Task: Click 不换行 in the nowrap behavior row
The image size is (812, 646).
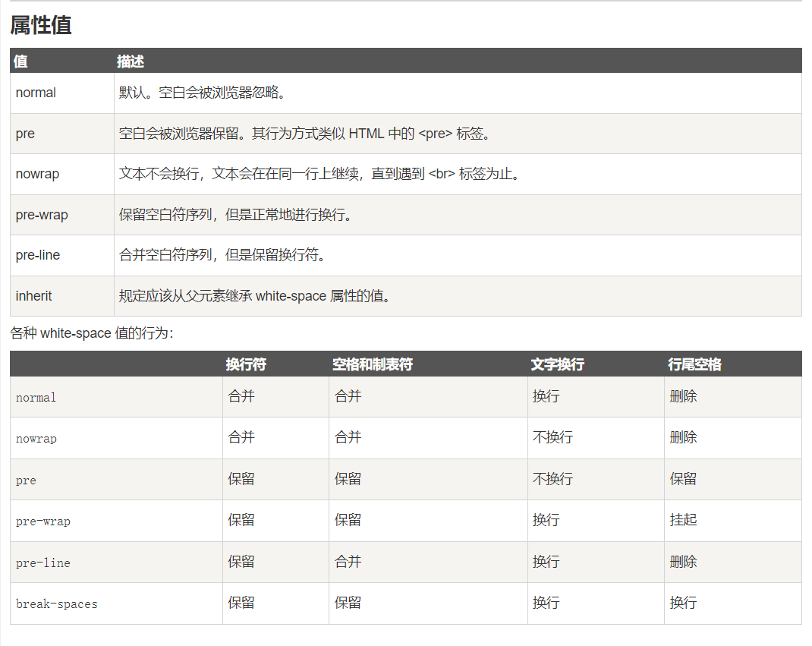Action: pyautogui.click(x=553, y=438)
